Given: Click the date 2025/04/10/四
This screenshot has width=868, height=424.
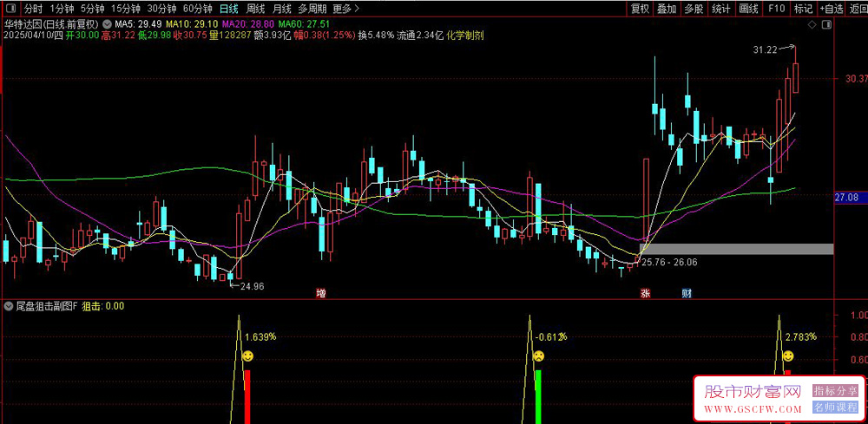Looking at the screenshot, I should coord(34,35).
